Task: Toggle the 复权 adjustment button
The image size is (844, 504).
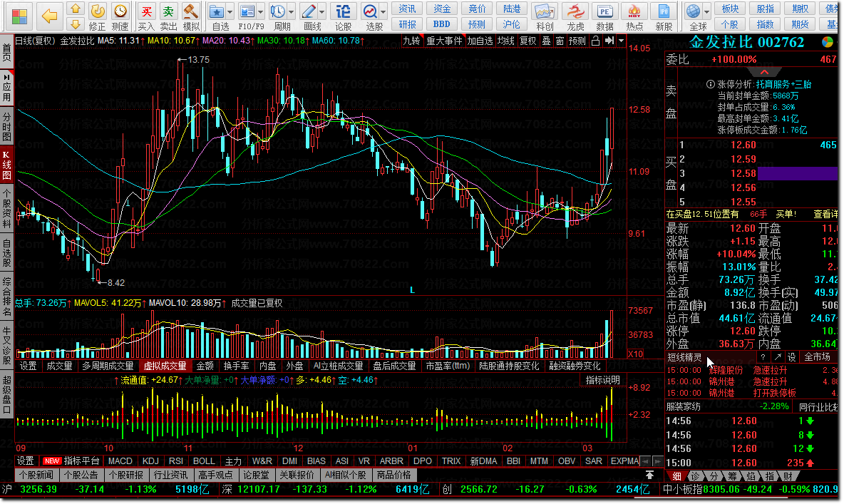Action: [527, 41]
